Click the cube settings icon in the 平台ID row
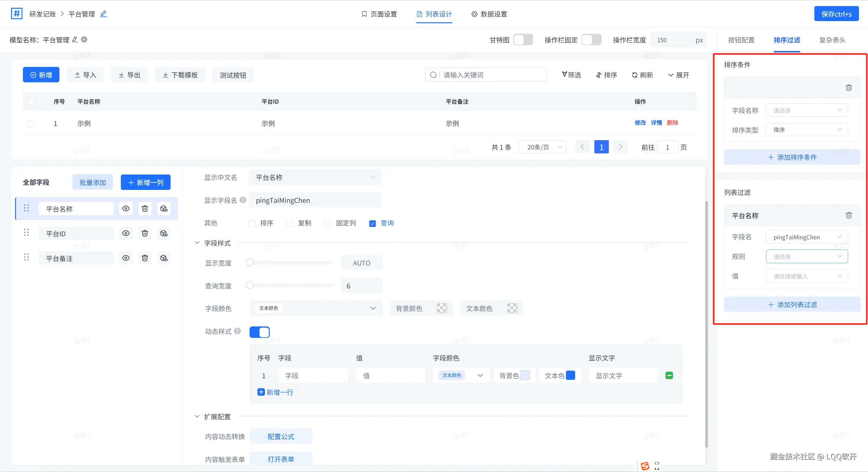Screen dimensions: 868x472 164,233
